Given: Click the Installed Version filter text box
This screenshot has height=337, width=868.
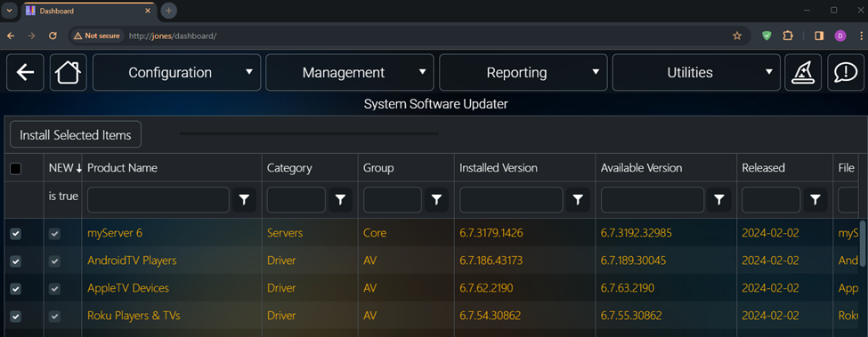Looking at the screenshot, I should [512, 200].
